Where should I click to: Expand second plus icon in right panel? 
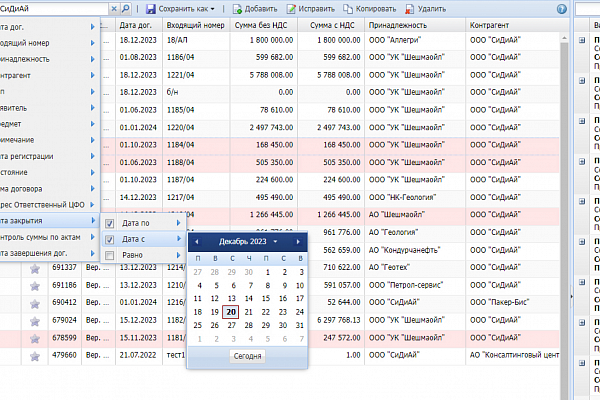(582, 80)
